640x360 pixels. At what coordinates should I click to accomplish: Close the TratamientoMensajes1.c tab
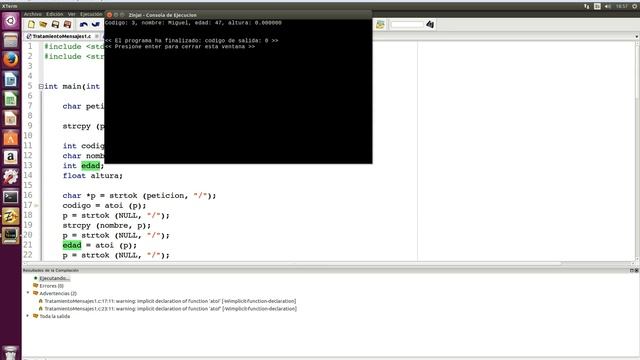point(97,36)
